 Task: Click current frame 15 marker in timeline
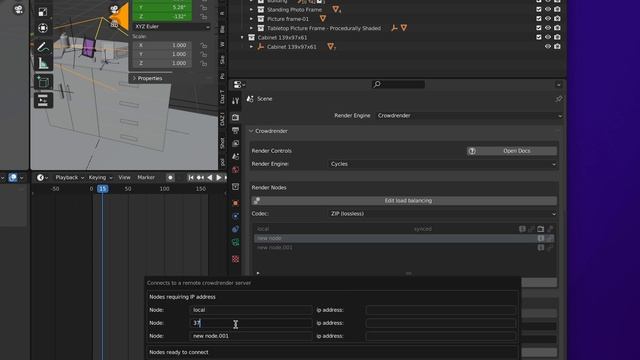[102, 189]
